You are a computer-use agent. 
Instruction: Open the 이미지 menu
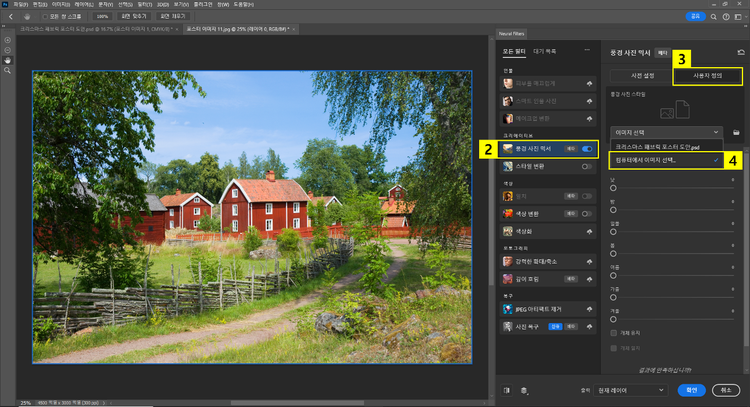pos(60,4)
